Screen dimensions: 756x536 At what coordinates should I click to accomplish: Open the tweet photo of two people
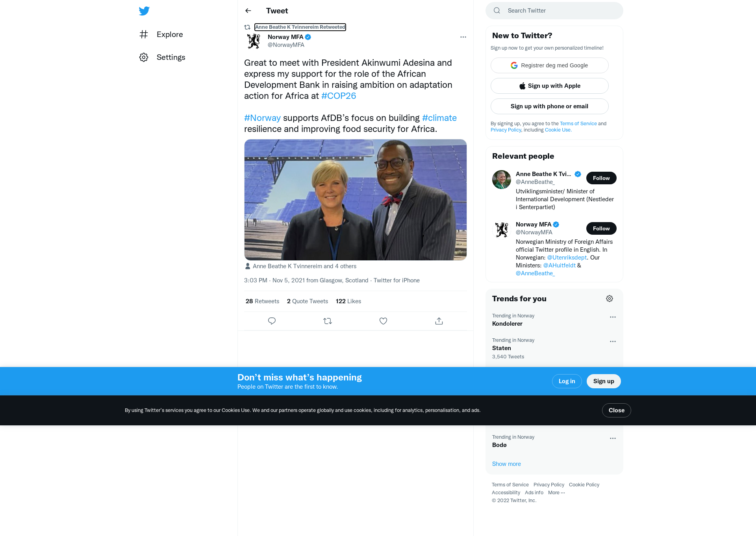(355, 200)
